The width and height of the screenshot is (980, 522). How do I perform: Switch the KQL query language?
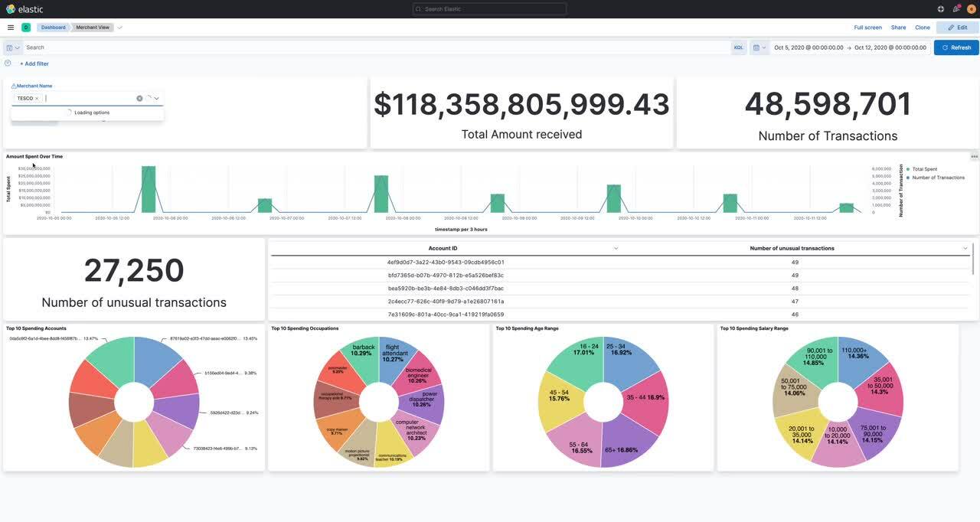pyautogui.click(x=738, y=47)
